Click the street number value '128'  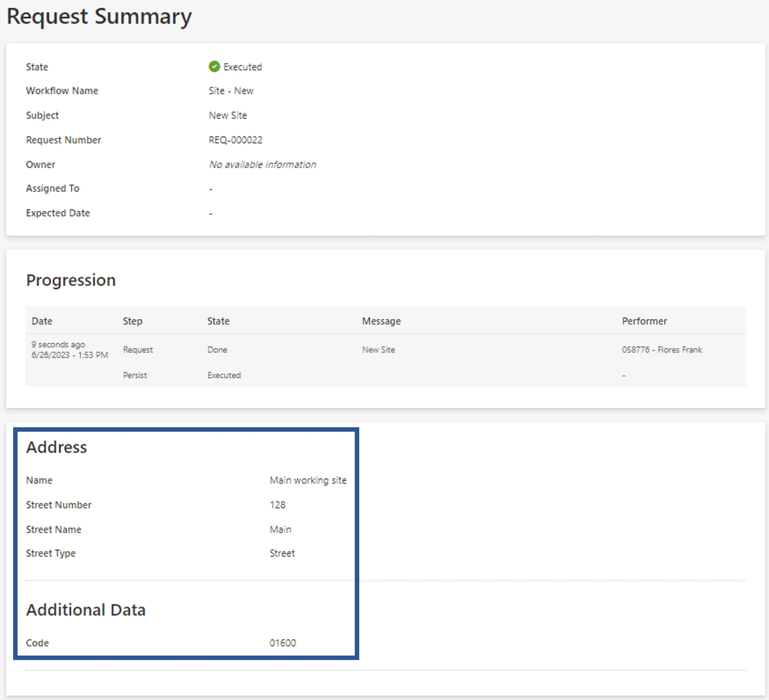tap(277, 505)
